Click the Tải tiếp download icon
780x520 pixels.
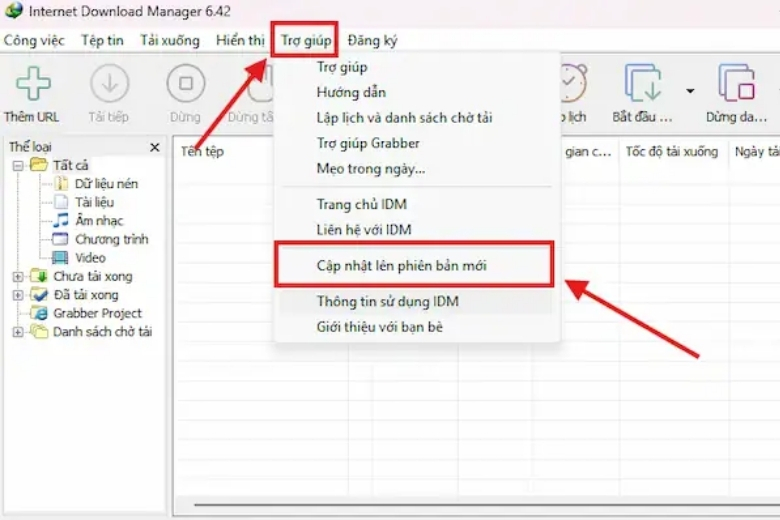coord(109,83)
